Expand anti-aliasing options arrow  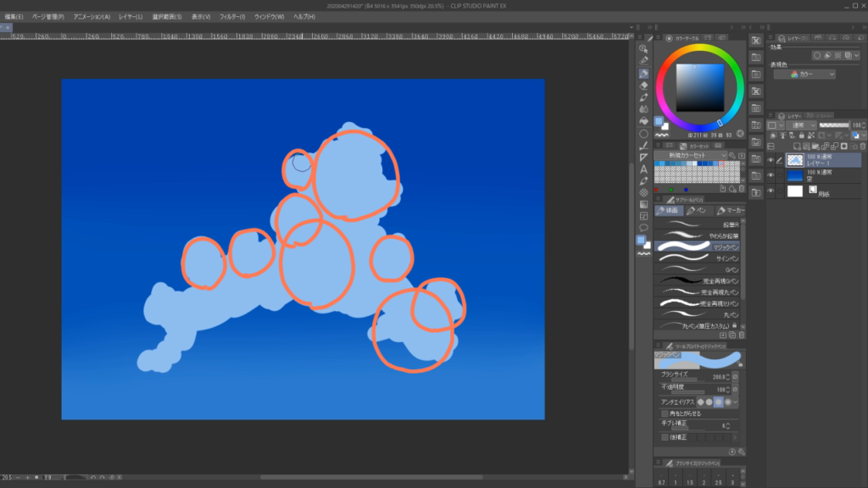click(735, 402)
